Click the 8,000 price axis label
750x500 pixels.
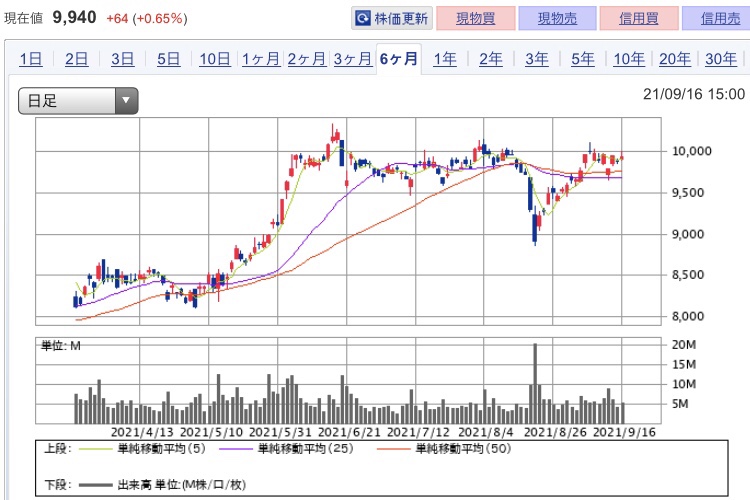pyautogui.click(x=688, y=316)
